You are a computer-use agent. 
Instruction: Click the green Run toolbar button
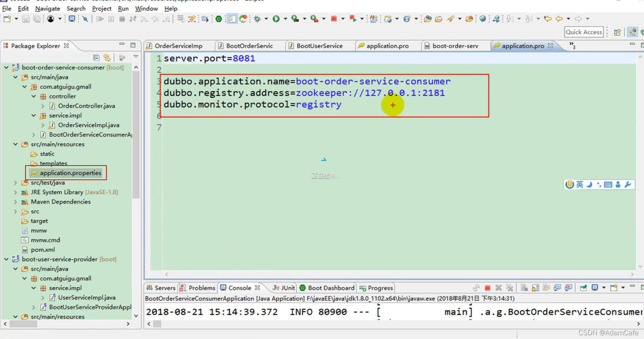tap(276, 19)
